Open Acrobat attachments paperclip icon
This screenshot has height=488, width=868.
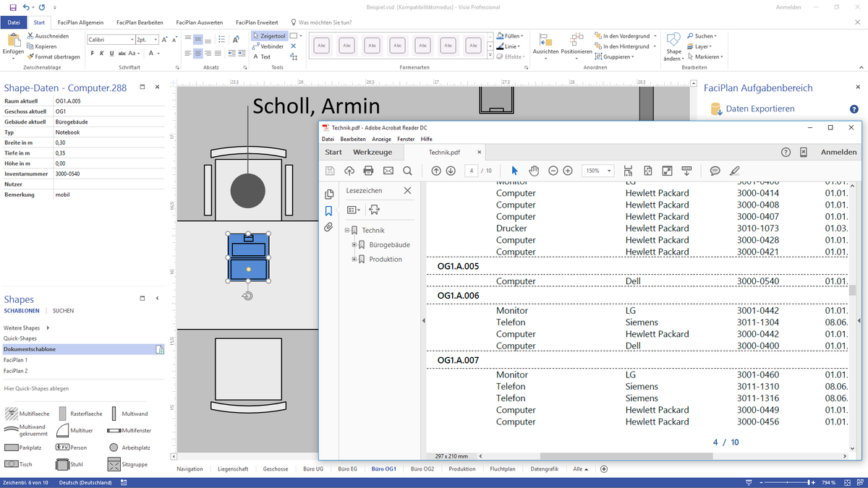pos(329,227)
